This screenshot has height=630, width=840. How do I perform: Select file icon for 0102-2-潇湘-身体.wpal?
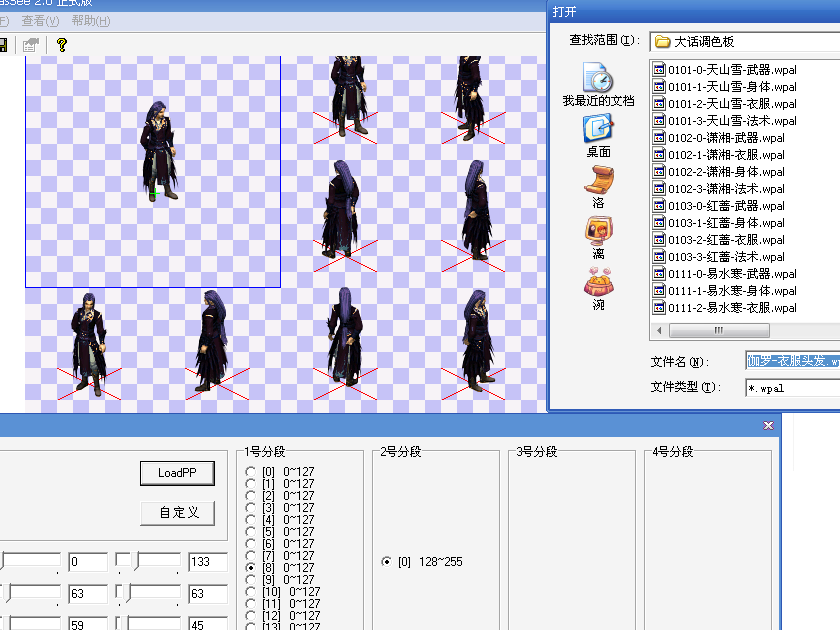(659, 171)
